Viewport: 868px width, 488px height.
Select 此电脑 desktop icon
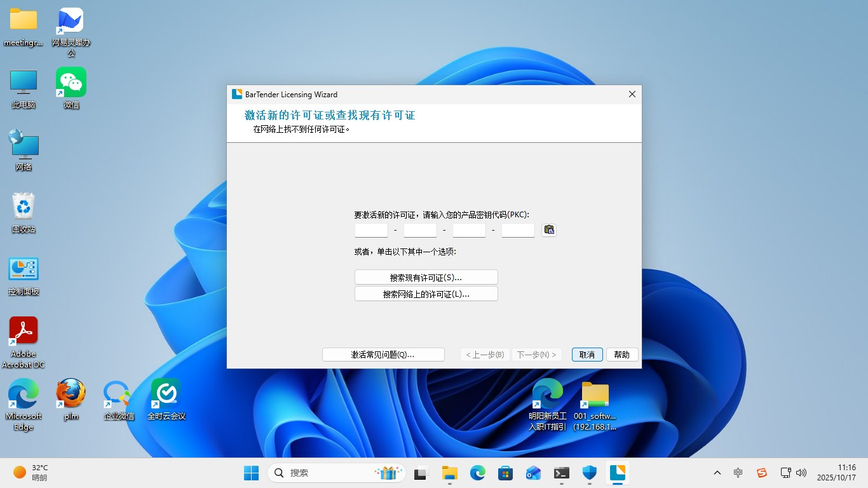click(x=24, y=89)
